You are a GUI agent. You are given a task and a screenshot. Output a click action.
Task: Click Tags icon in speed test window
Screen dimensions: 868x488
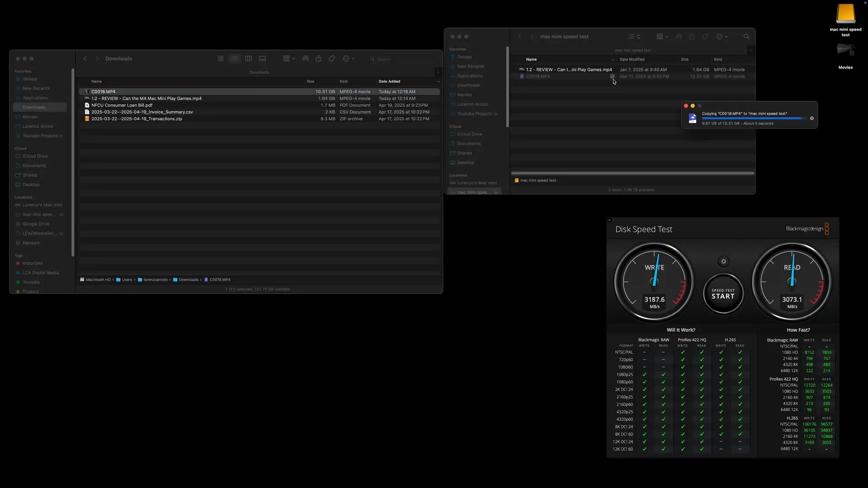pyautogui.click(x=705, y=37)
